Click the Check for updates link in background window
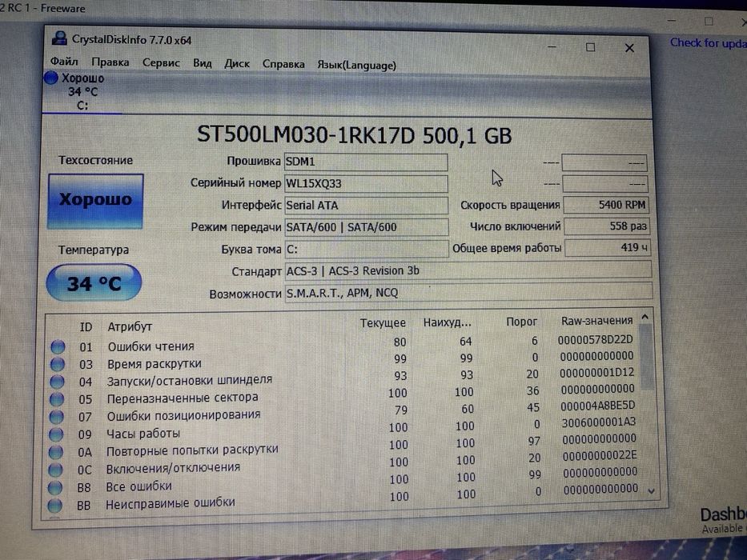 (x=709, y=43)
